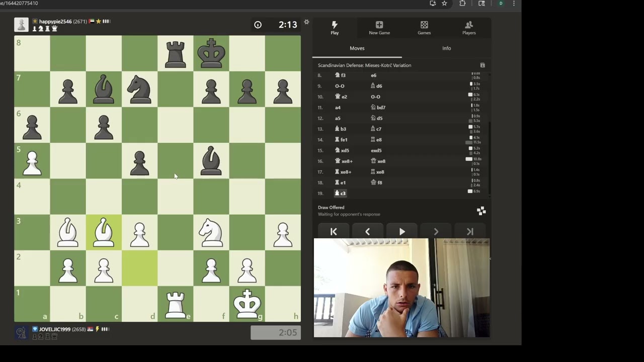This screenshot has height=362, width=644.
Task: Open the browser three-dot menu
Action: pos(514,4)
